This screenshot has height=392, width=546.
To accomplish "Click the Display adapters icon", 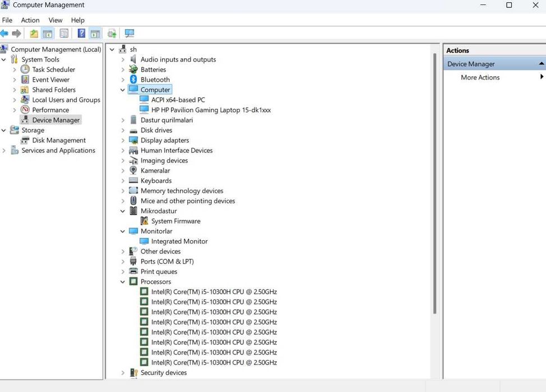I will click(x=133, y=140).
